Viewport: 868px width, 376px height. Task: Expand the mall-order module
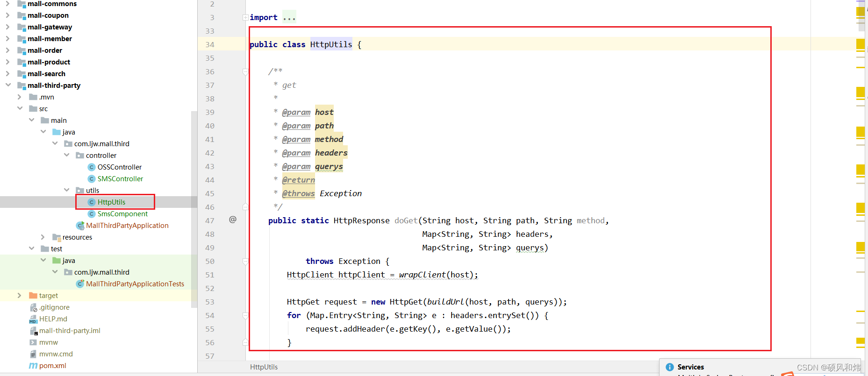7,50
